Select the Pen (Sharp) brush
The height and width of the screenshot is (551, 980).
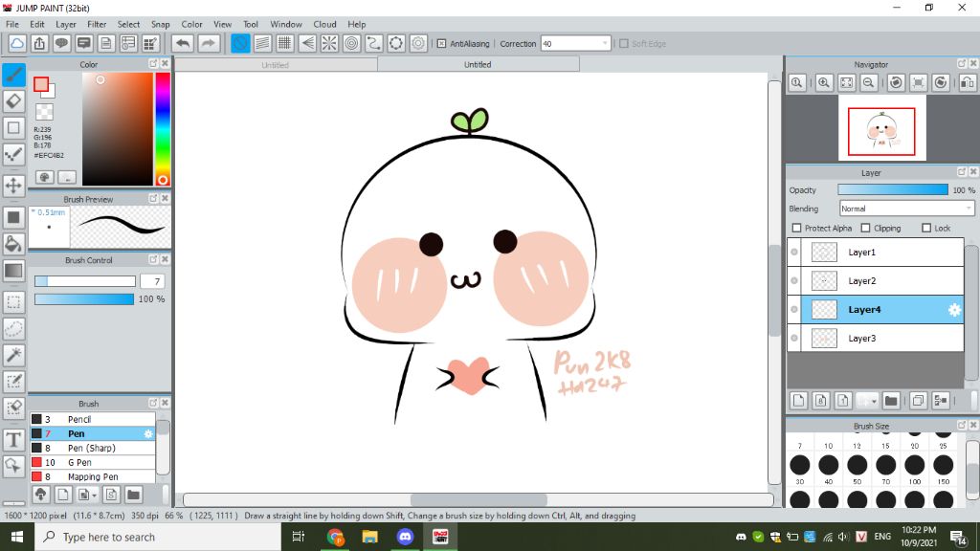[x=93, y=448]
